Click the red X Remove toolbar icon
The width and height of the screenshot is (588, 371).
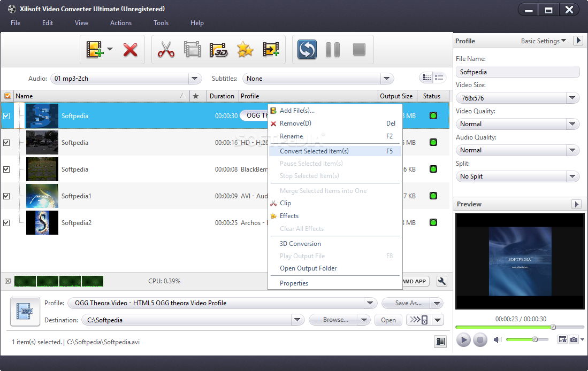coord(130,50)
